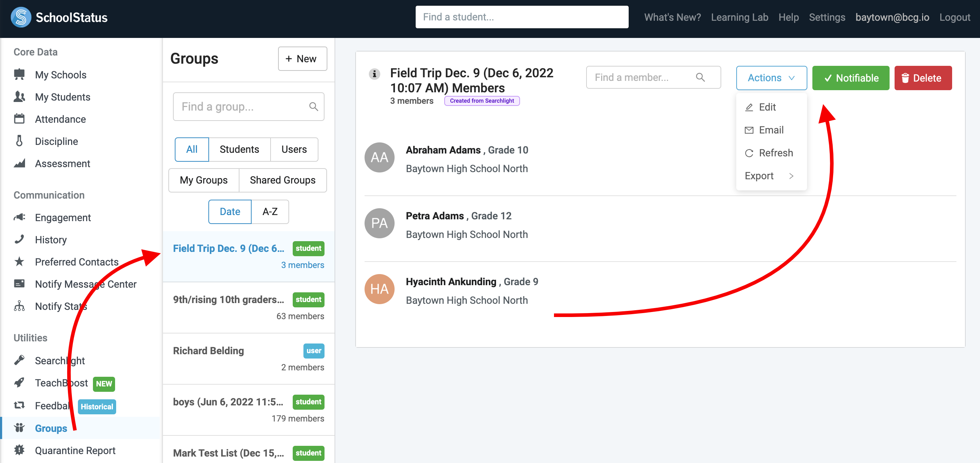The height and width of the screenshot is (463, 980).
Task: Open the Quarantine Report sidebar item
Action: coord(75,450)
